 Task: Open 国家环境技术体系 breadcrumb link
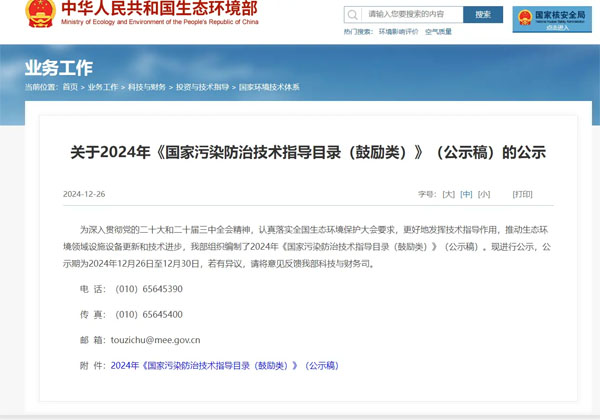click(269, 87)
